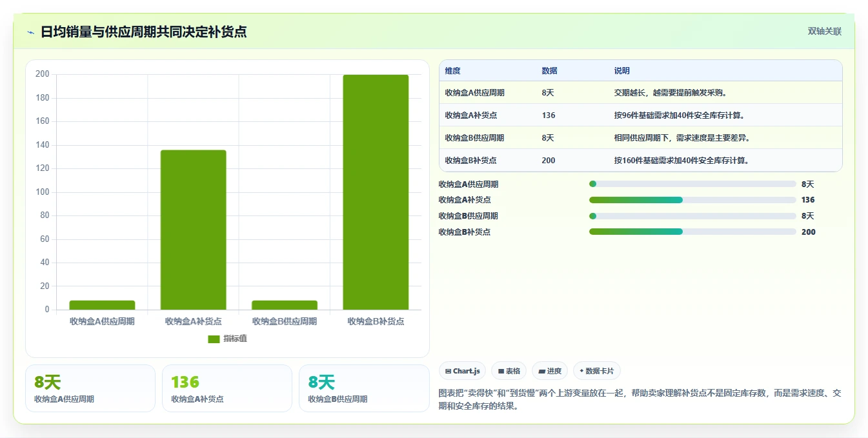Select the 进度 tag
The height and width of the screenshot is (438, 868).
pyautogui.click(x=550, y=371)
